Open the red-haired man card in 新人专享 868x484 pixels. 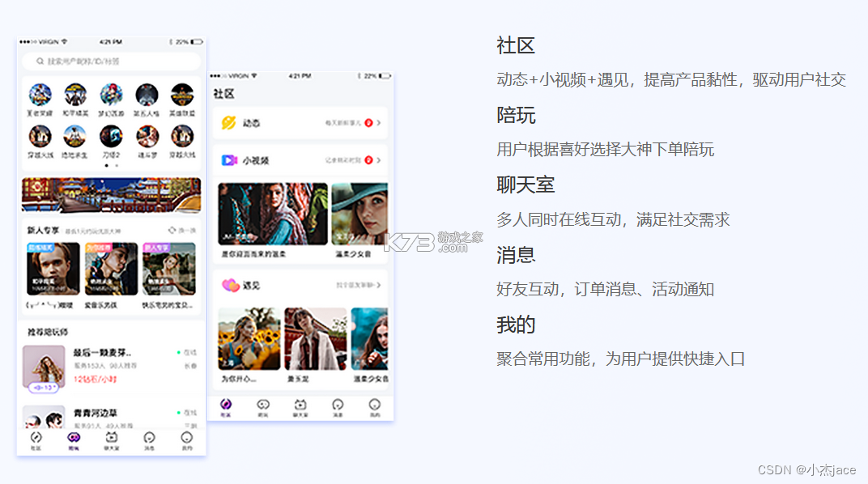[x=53, y=269]
